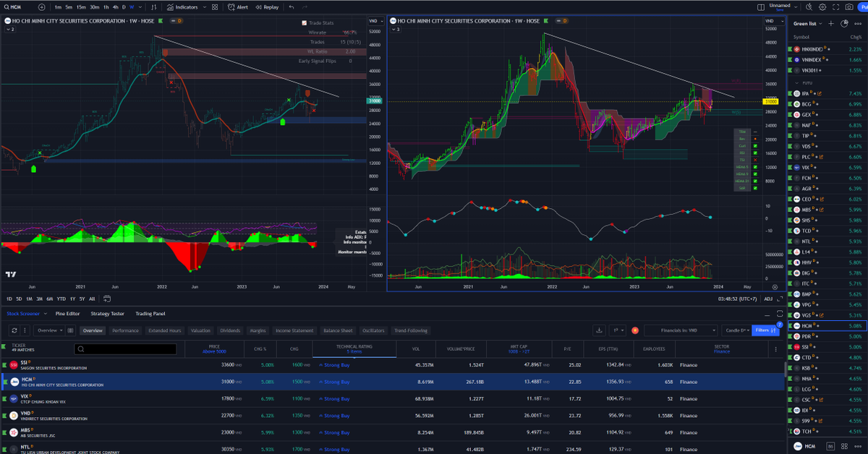Switch to Pine Editor tab
868x454 pixels.
click(67, 314)
